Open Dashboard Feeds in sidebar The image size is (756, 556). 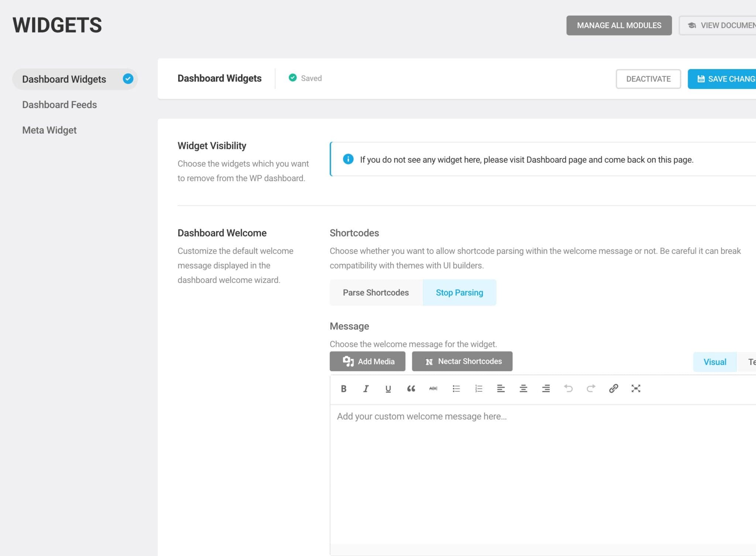point(59,105)
